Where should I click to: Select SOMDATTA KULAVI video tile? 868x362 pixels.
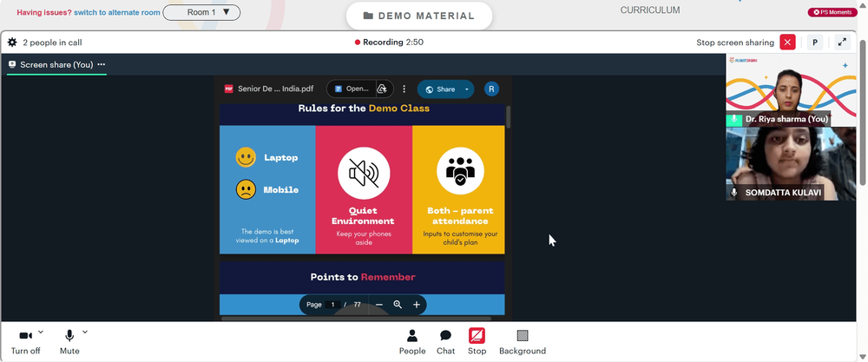791,164
